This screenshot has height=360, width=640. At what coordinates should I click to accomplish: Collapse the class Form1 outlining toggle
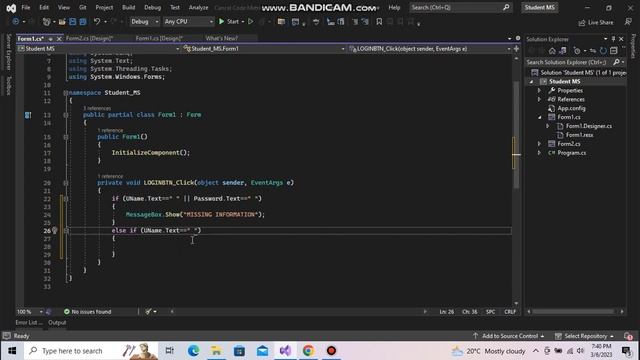[66, 115]
